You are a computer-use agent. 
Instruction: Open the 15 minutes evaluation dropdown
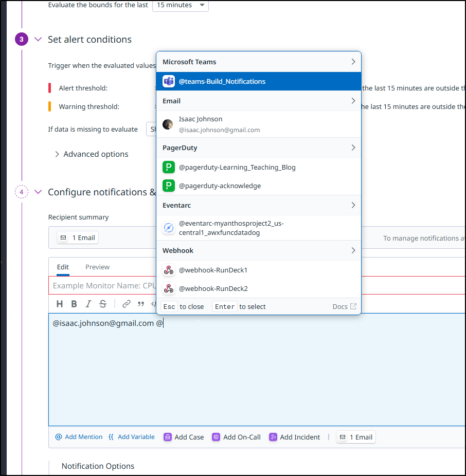pyautogui.click(x=181, y=5)
